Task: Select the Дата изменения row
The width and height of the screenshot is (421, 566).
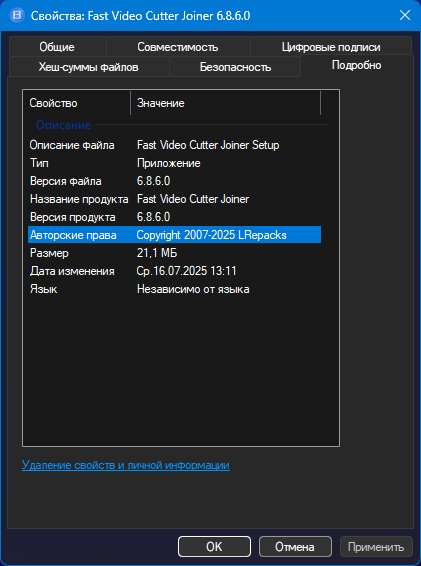Action: [174, 271]
